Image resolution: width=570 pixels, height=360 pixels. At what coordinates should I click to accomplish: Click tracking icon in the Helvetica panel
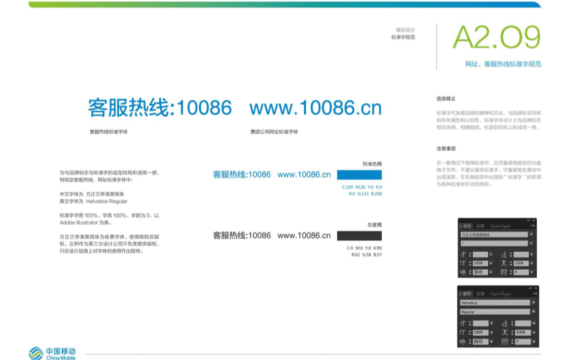click(x=505, y=341)
